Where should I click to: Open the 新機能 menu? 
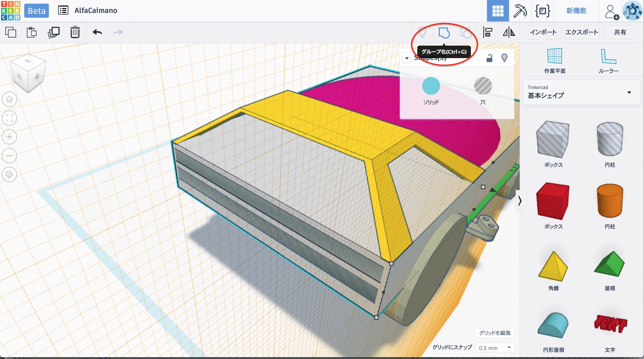pos(576,11)
